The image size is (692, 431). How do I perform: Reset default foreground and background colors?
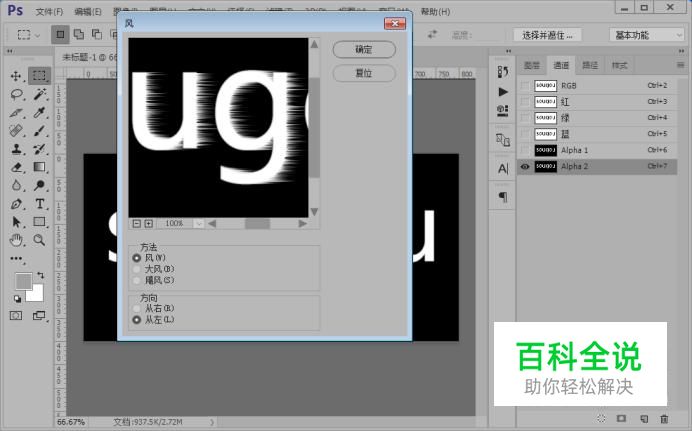17,299
